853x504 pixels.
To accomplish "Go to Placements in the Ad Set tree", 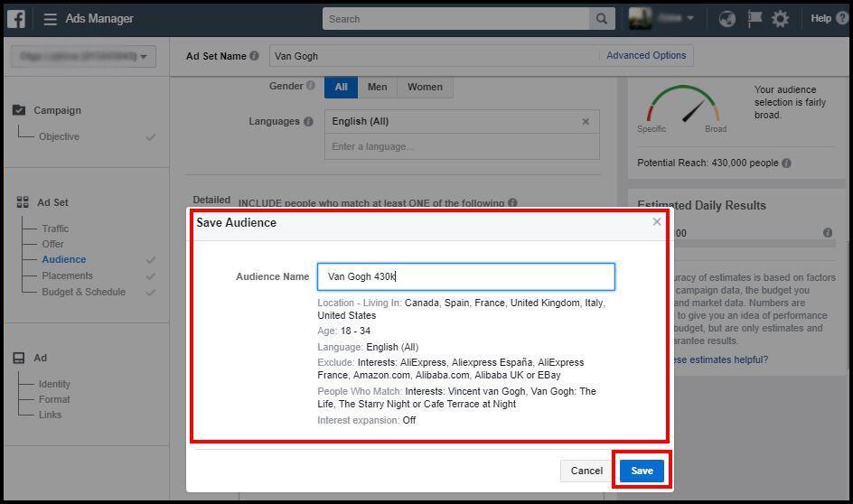I will (x=68, y=275).
